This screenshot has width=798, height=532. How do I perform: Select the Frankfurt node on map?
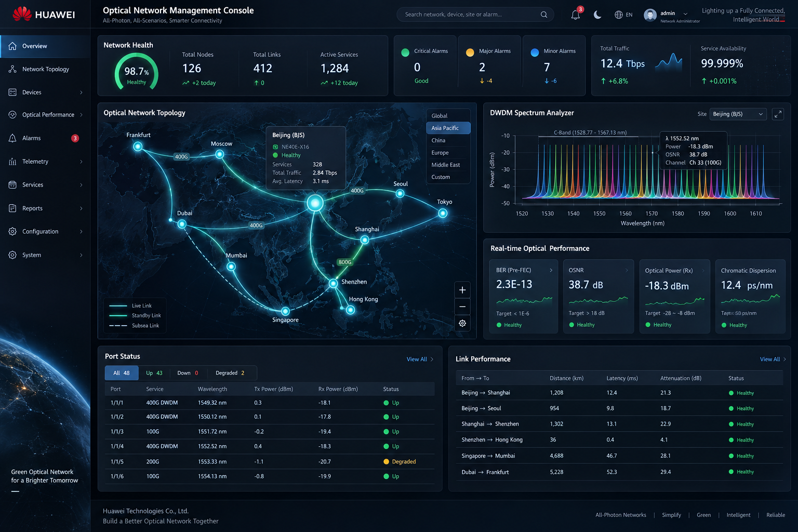click(x=138, y=147)
